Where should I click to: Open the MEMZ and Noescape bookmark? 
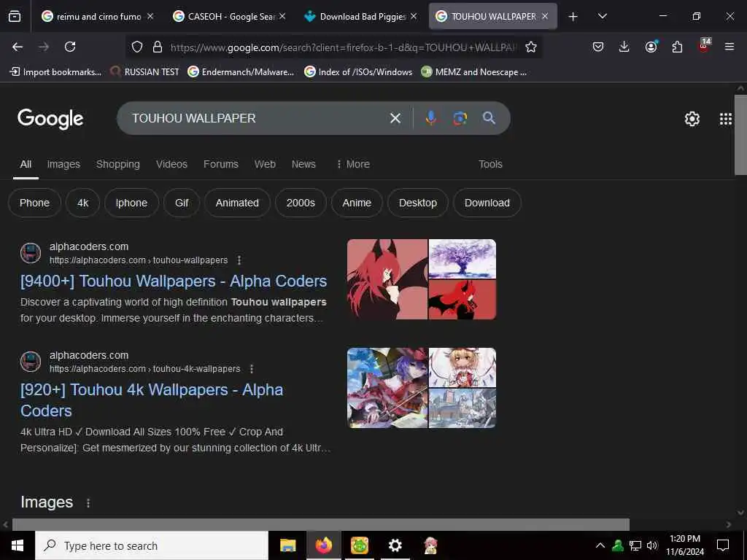click(x=474, y=72)
